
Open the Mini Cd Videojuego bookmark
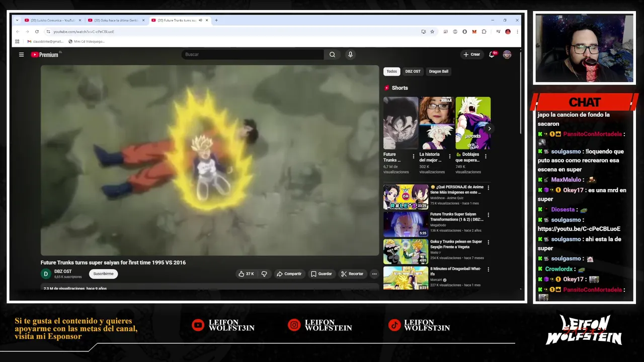(x=87, y=41)
